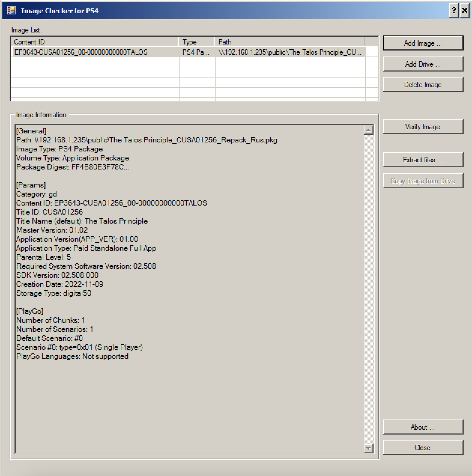
Task: Click the Application Version(APP_VER): 01.00 line
Action: point(77,239)
